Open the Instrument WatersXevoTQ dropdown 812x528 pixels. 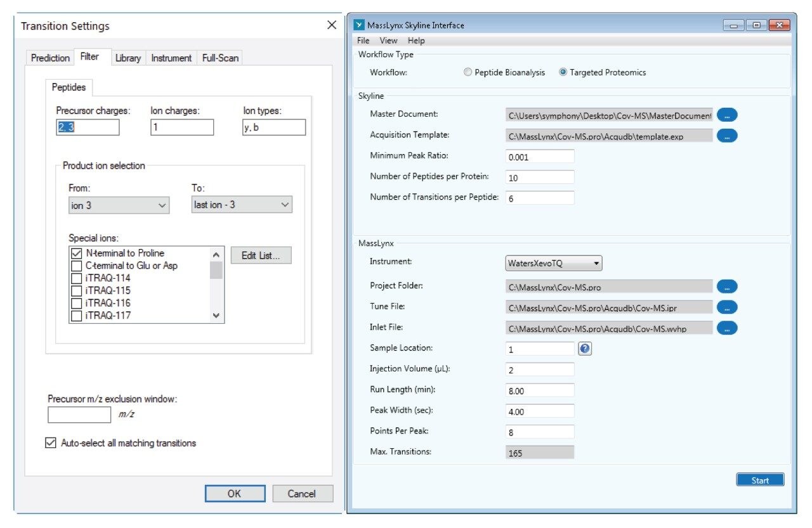(554, 262)
